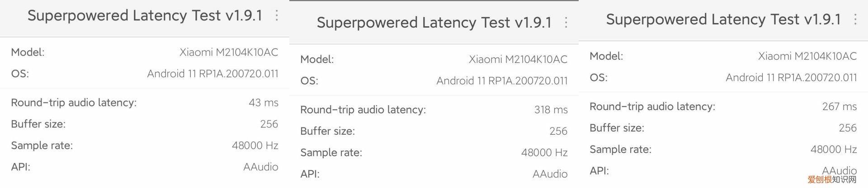Click the AAudio value in the leftmost screenshot
The height and width of the screenshot is (188, 868).
[x=261, y=167]
